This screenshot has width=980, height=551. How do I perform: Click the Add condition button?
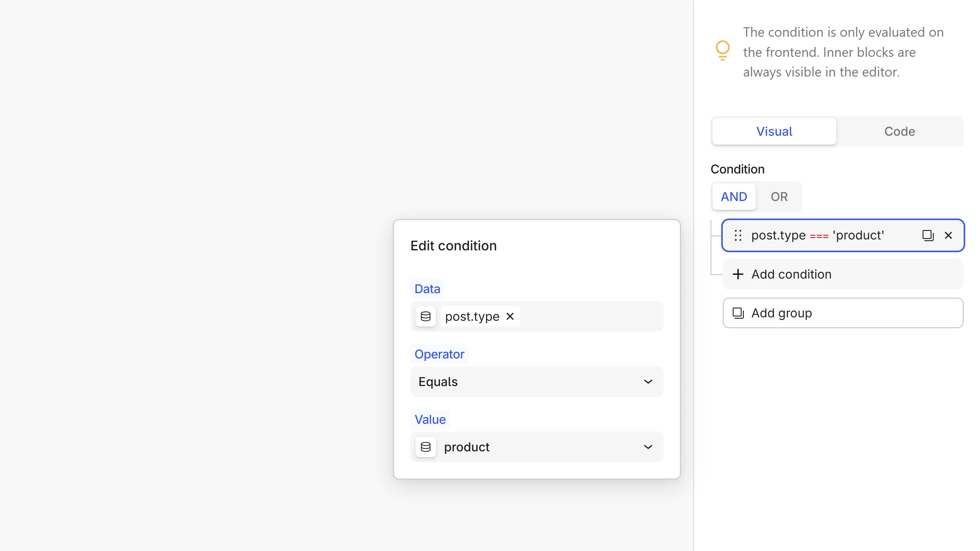pyautogui.click(x=843, y=274)
